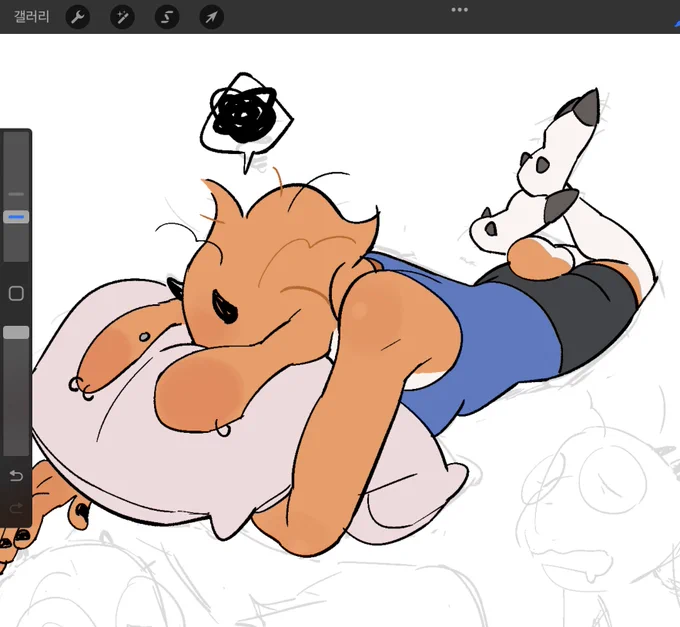Activate the Transform arrow tool
The height and width of the screenshot is (627, 680).
(x=212, y=17)
